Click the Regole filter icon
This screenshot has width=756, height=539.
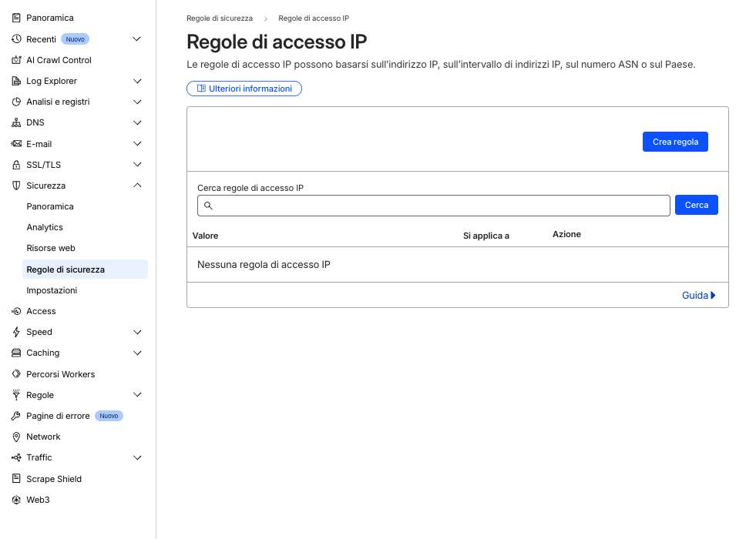pyautogui.click(x=16, y=395)
